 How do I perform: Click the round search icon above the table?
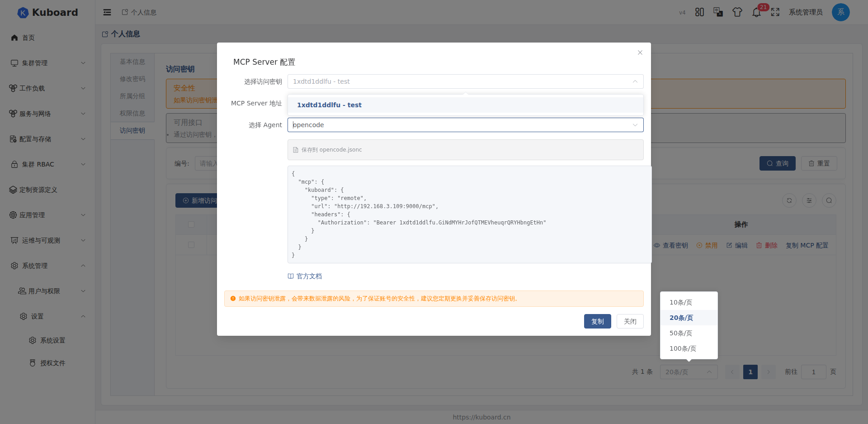coord(829,200)
